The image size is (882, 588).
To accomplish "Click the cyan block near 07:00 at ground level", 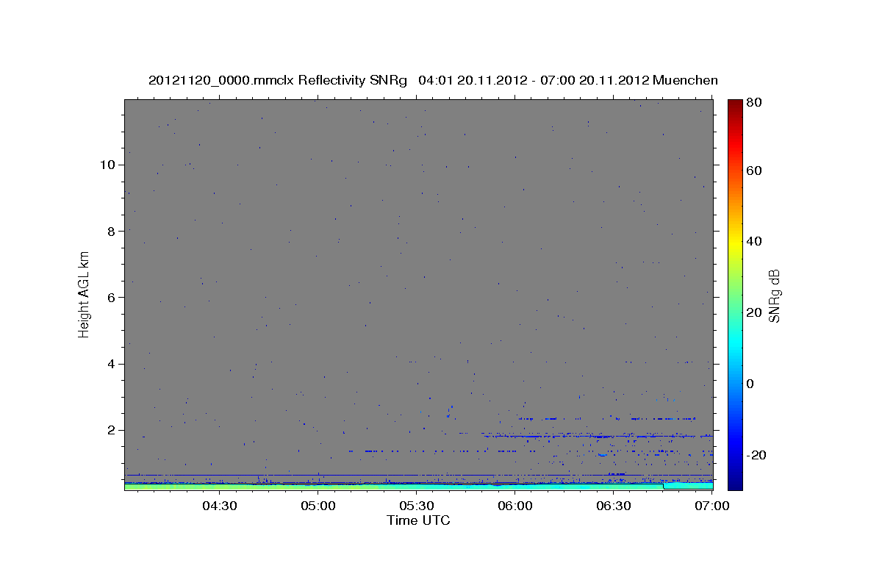I will (688, 486).
